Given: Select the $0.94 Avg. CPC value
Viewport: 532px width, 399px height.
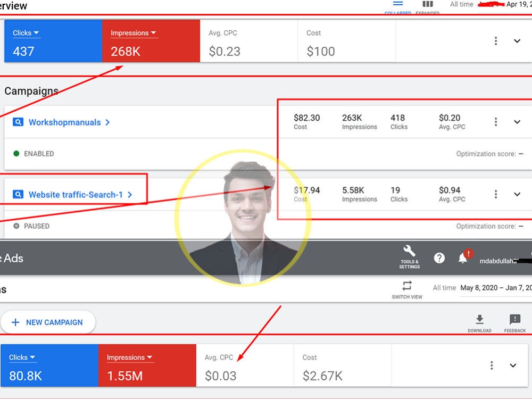Looking at the screenshot, I should (450, 190).
